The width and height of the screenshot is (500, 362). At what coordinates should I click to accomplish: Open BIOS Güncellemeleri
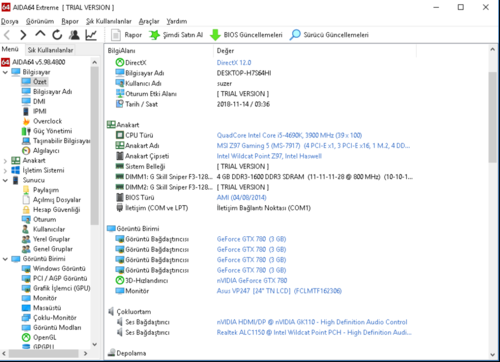246,35
